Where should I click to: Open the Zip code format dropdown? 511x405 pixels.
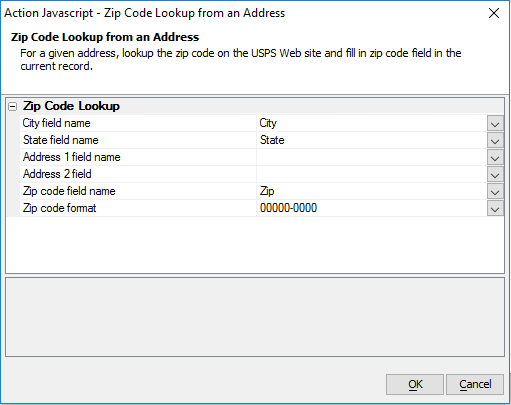[x=495, y=208]
